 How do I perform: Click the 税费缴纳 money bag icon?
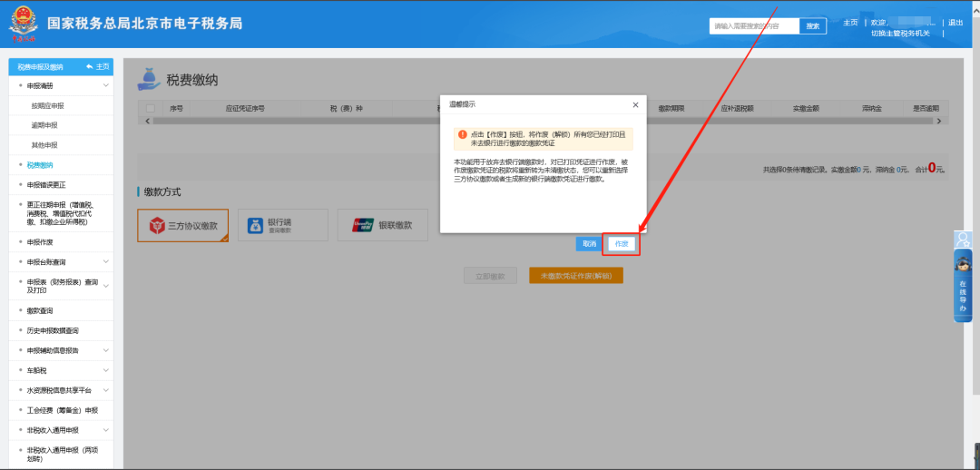point(148,79)
